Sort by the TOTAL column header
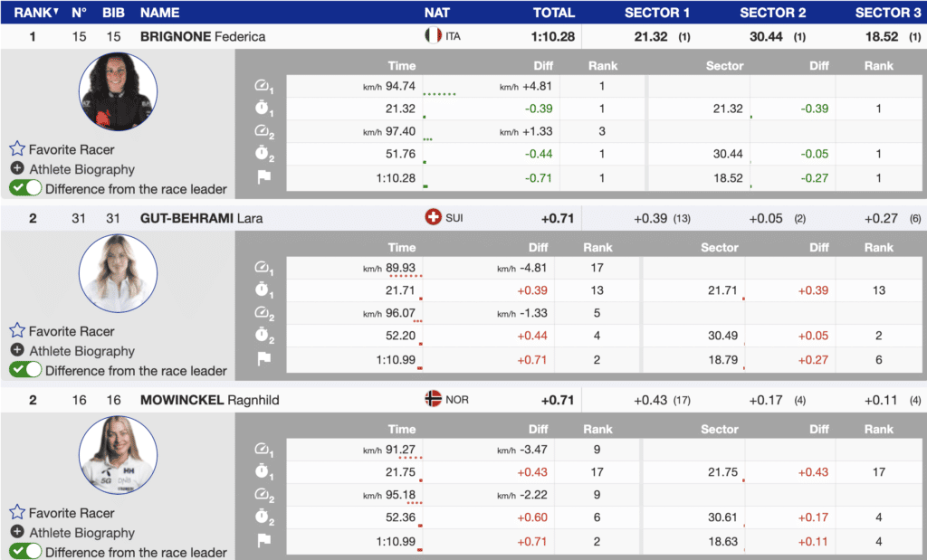This screenshot has width=927, height=560. (553, 13)
